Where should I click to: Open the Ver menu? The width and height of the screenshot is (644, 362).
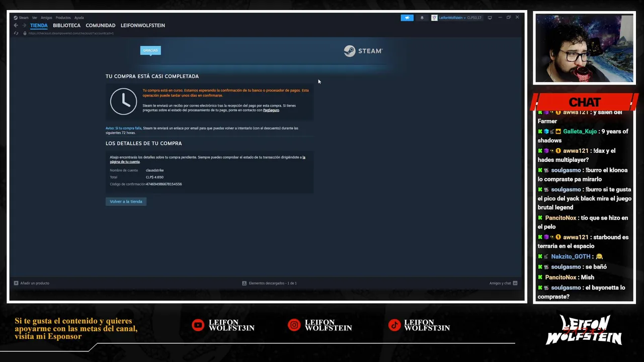(35, 18)
